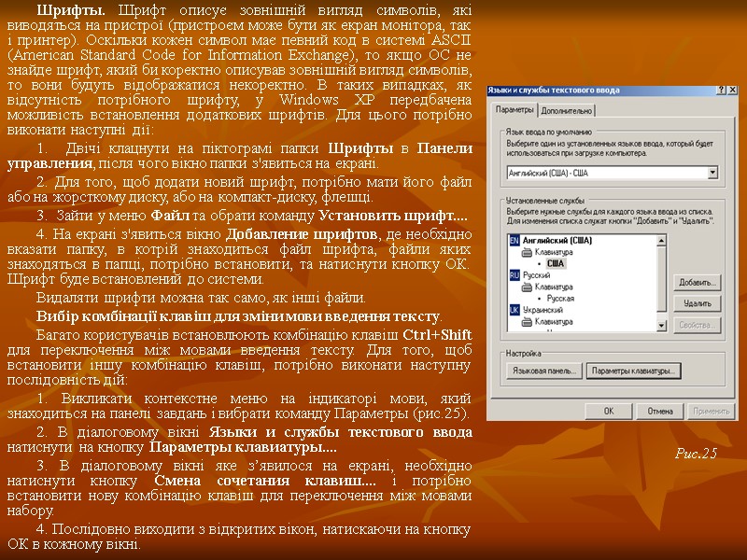The image size is (747, 560).
Task: Close the Языки и службы dialog
Action: [x=732, y=90]
